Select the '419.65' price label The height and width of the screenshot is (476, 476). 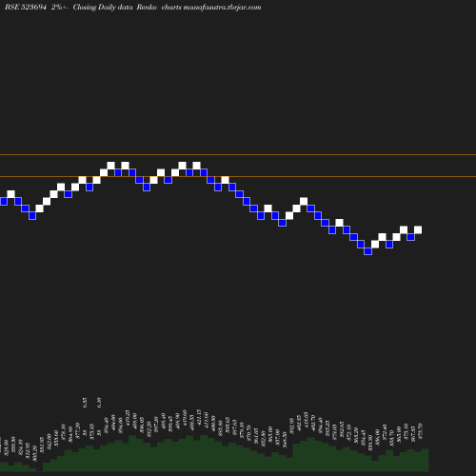pos(306,420)
